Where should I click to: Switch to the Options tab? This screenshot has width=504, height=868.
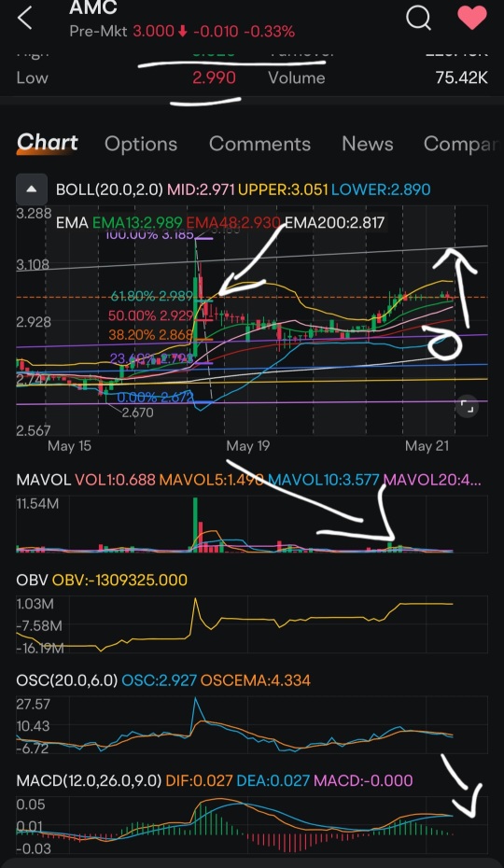tap(141, 144)
